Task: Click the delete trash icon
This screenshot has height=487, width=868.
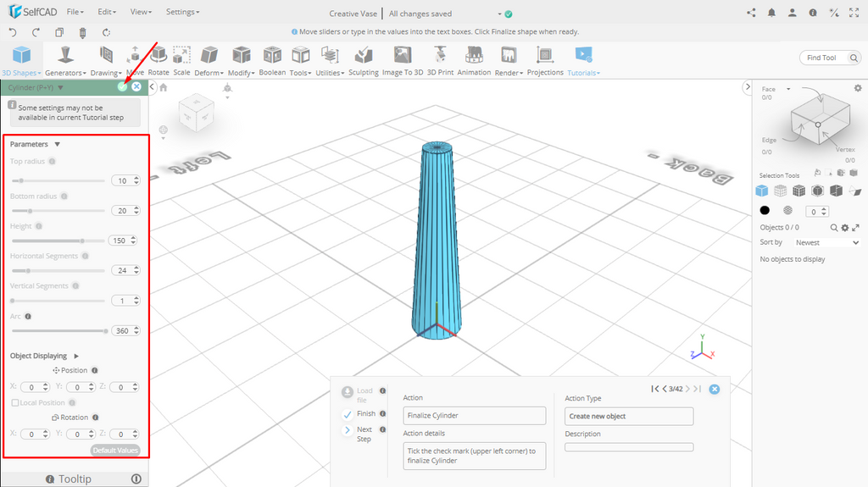Action: pyautogui.click(x=82, y=33)
